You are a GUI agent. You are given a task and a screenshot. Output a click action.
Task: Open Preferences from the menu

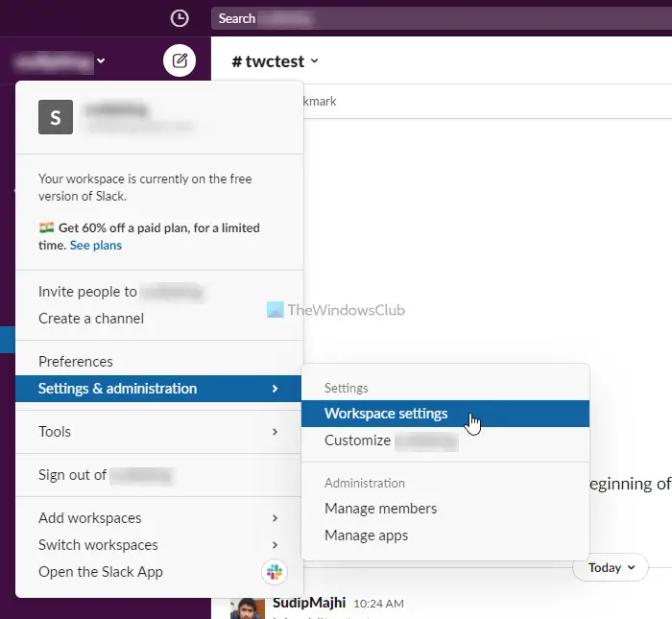(159, 362)
